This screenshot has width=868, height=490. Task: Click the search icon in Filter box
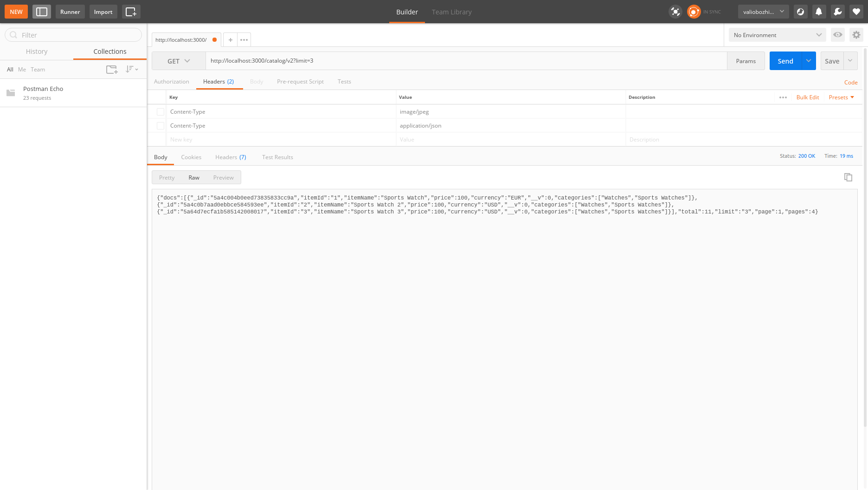click(x=13, y=35)
